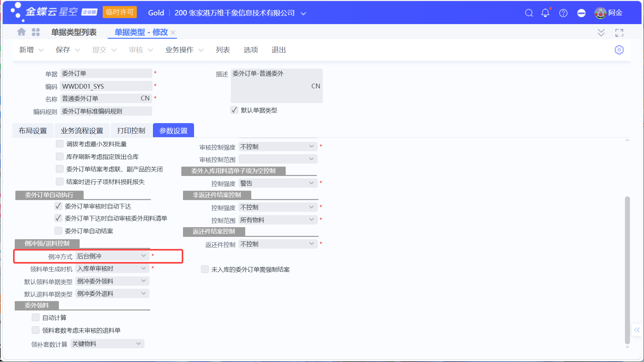
Task: Click 退出 toolbar button
Action: (x=278, y=50)
